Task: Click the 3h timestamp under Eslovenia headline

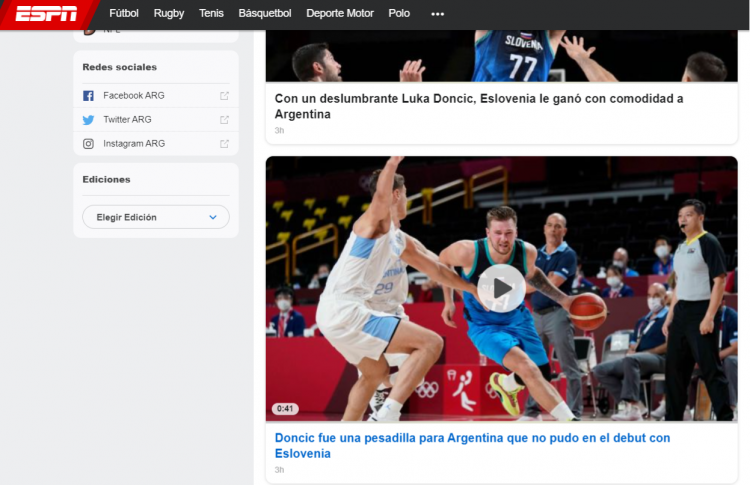Action: tap(279, 131)
